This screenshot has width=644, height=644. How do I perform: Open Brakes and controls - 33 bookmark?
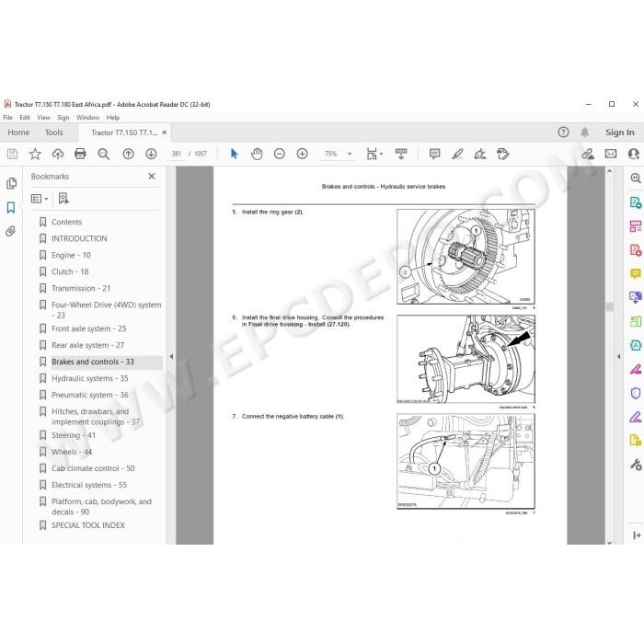pos(93,362)
